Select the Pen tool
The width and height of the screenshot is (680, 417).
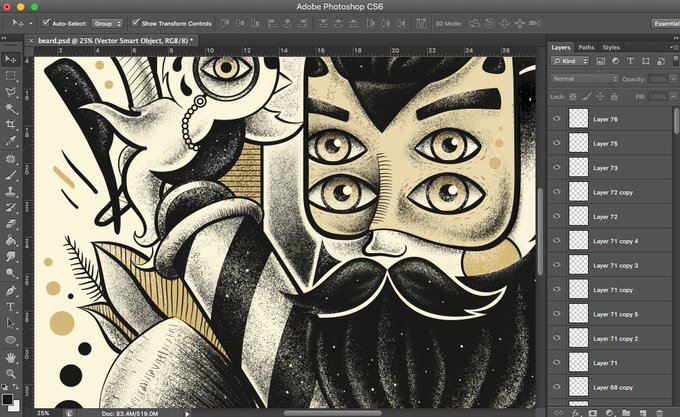(10, 291)
